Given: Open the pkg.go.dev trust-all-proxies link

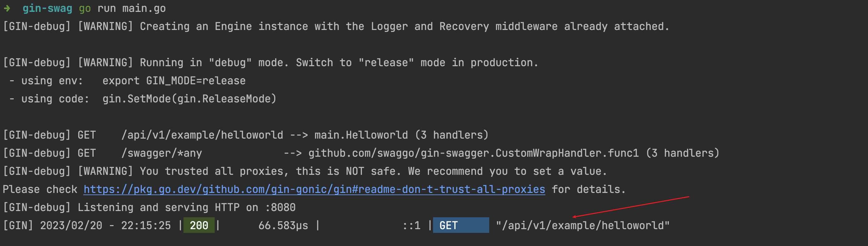Looking at the screenshot, I should [314, 189].
